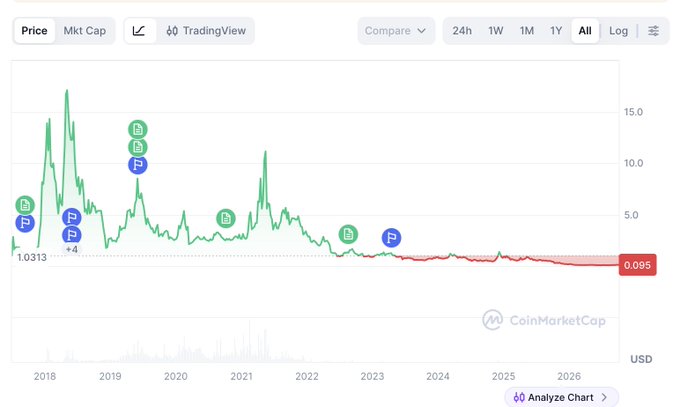Select the line chart view icon
The image size is (680, 407).
(139, 31)
